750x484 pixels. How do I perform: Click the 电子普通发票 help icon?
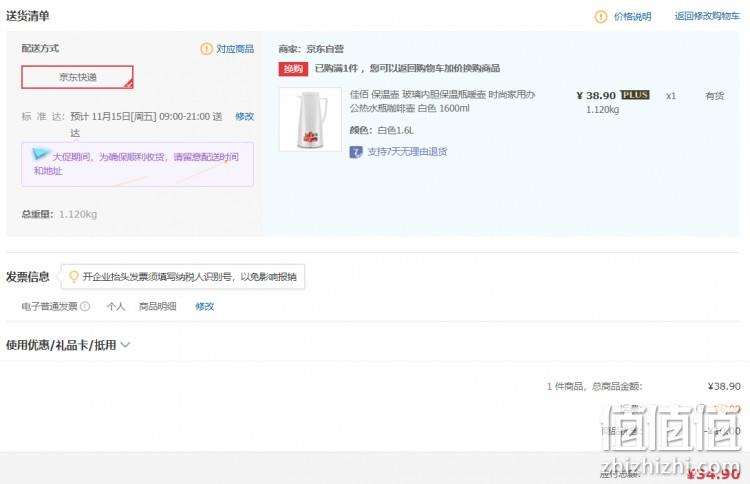85,307
